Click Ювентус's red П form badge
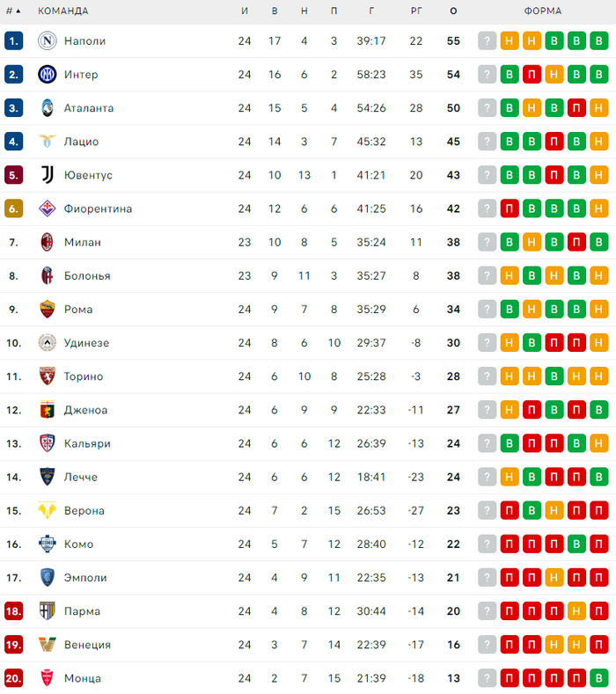 click(554, 175)
